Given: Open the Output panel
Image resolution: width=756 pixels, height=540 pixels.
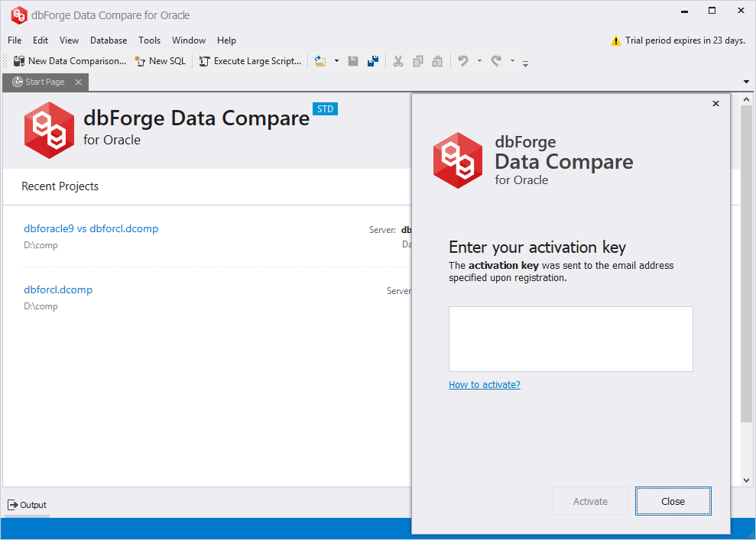Looking at the screenshot, I should click(x=27, y=505).
